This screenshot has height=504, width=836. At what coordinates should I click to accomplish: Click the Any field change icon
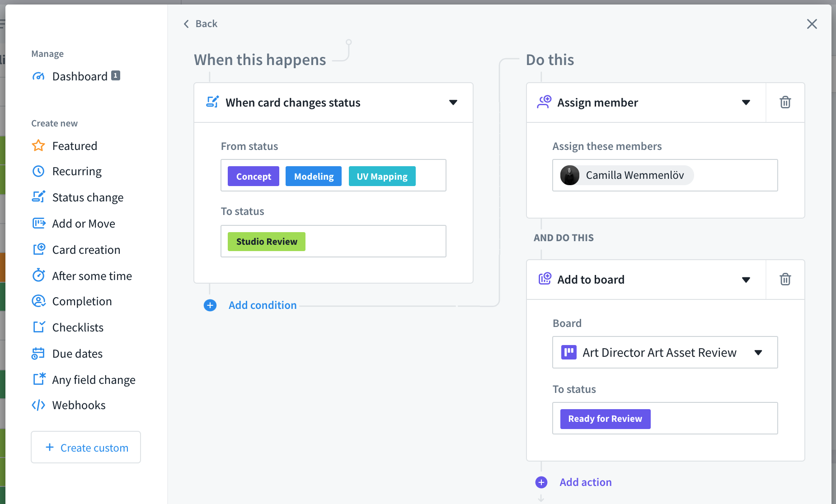point(39,379)
